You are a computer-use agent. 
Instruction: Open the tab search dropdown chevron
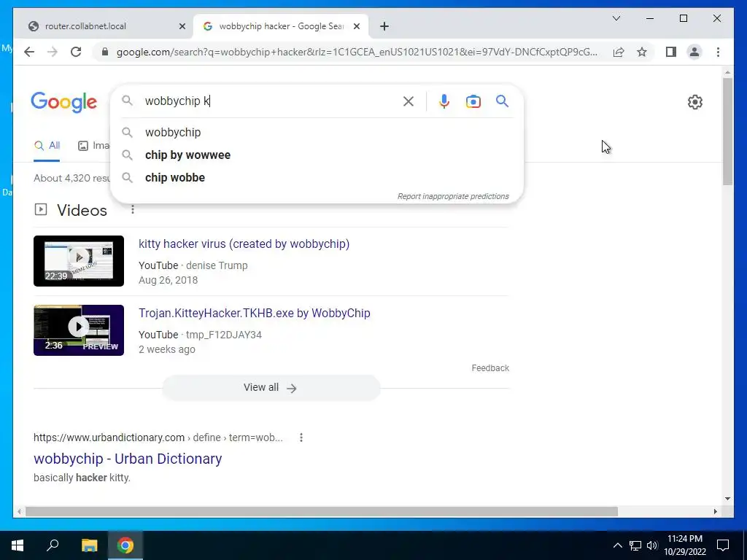point(616,18)
